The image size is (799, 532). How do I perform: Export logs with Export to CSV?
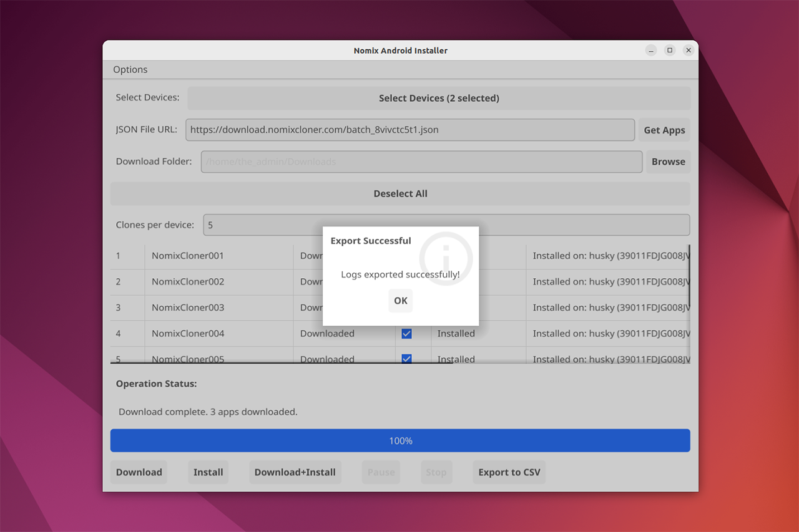tap(509, 472)
